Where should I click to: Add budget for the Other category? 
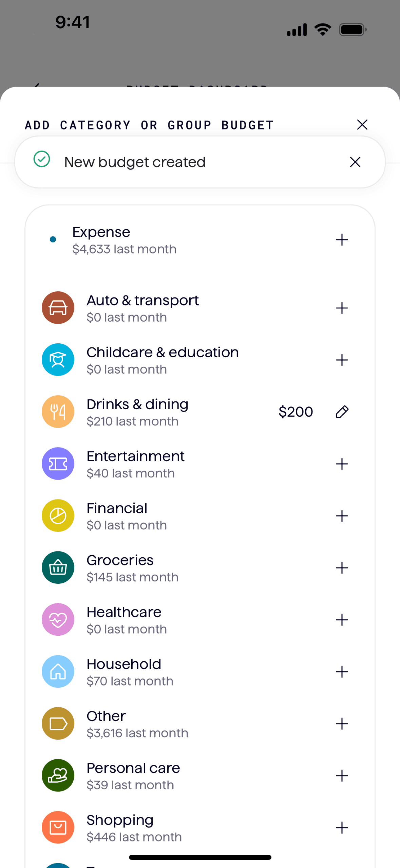[342, 724]
